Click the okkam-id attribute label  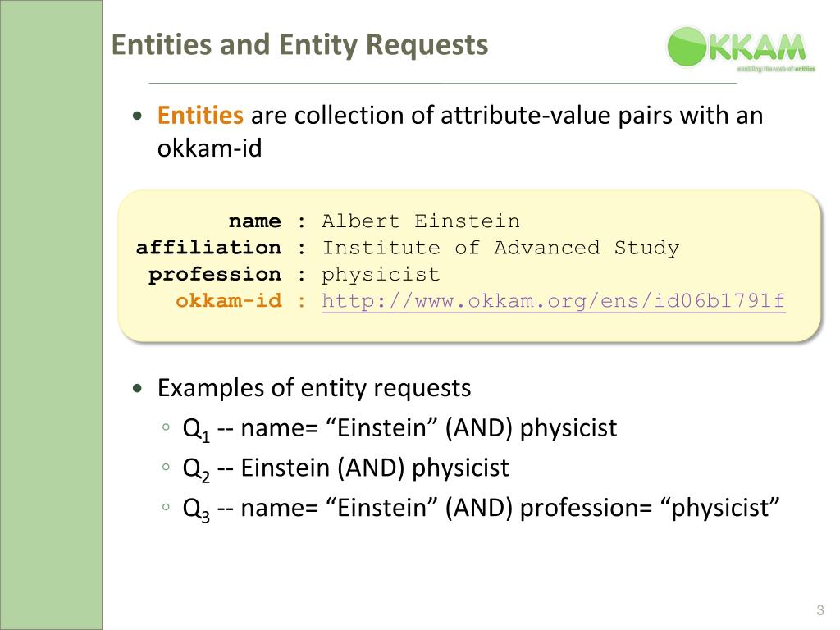pos(229,300)
